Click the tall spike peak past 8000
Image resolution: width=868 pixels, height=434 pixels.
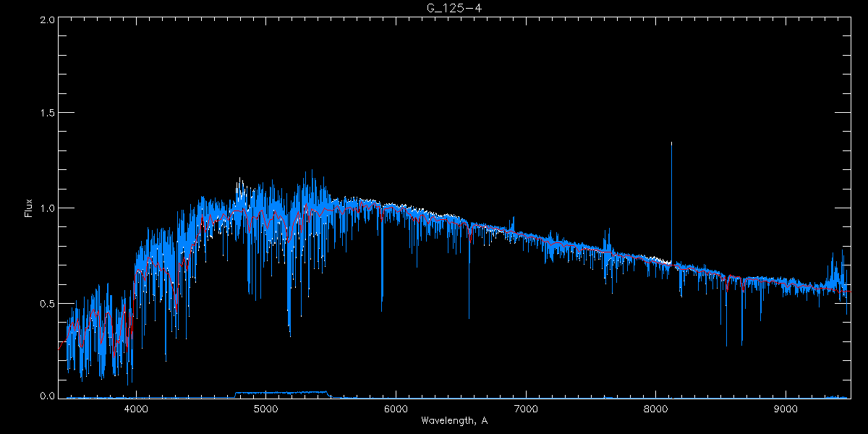pyautogui.click(x=671, y=144)
